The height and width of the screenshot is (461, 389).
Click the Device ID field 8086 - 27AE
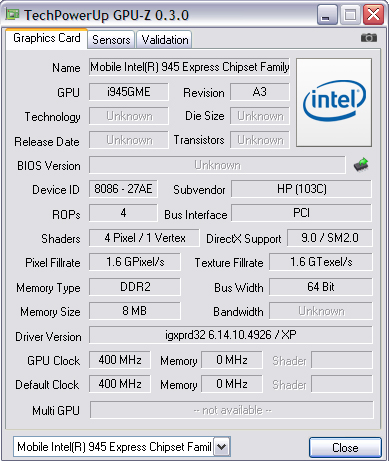point(123,189)
